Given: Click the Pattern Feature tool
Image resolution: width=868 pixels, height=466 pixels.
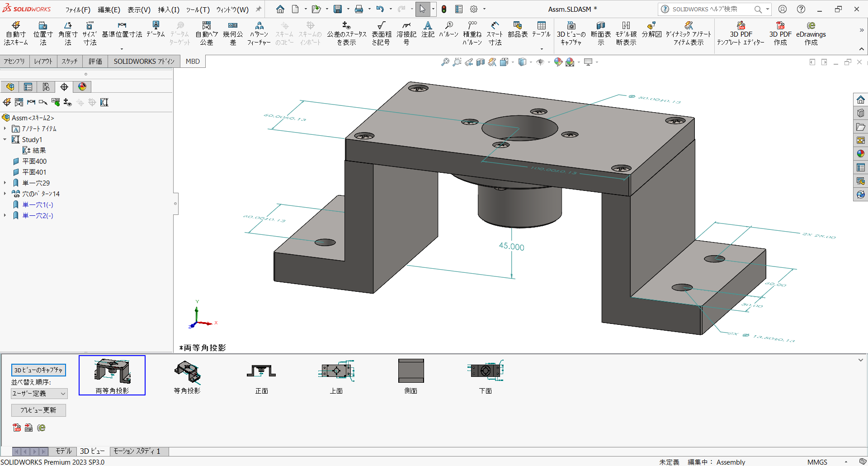Looking at the screenshot, I should tap(259, 33).
